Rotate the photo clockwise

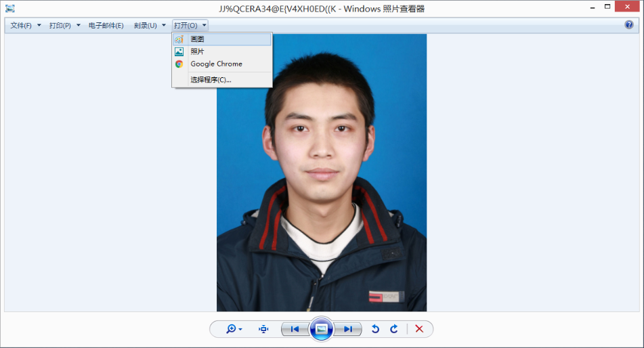tap(394, 329)
